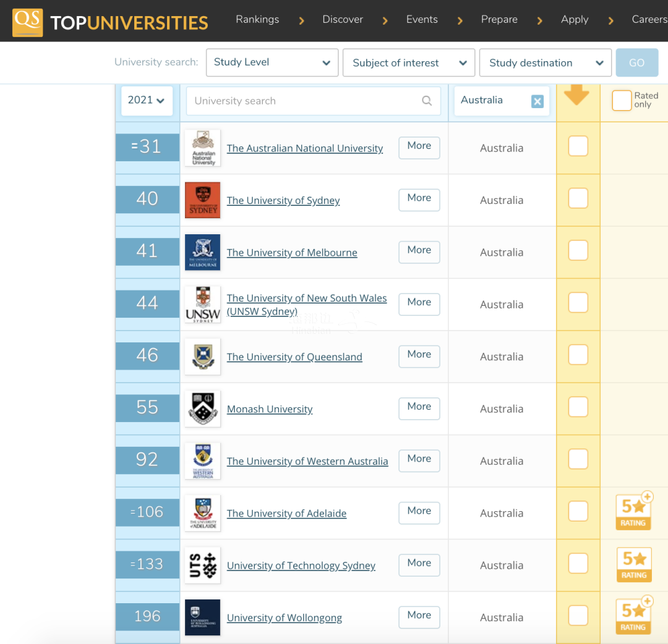Screen dimensions: 668x644
Task: Click the 5-star rating badge for Wollongong
Action: (x=634, y=615)
